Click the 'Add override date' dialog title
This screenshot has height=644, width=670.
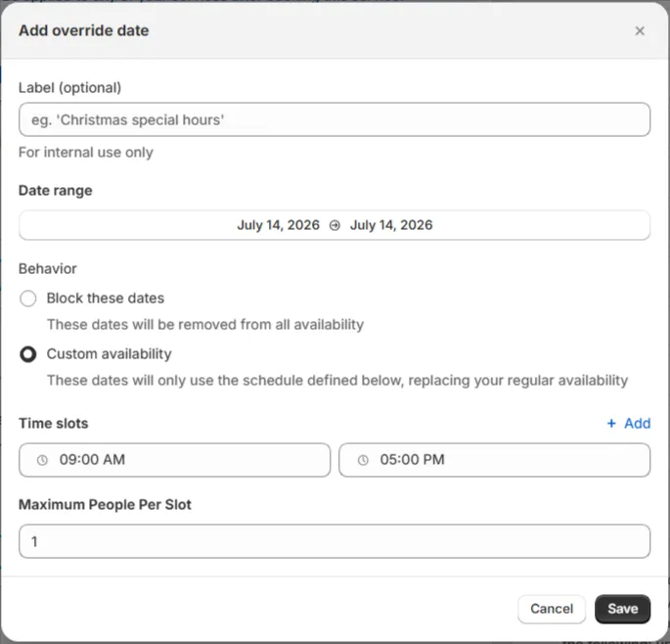pos(84,30)
